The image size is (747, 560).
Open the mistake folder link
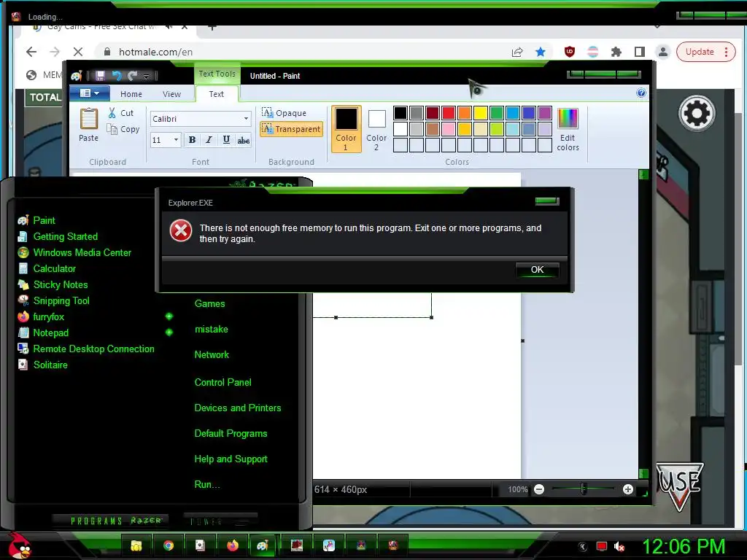coord(211,329)
